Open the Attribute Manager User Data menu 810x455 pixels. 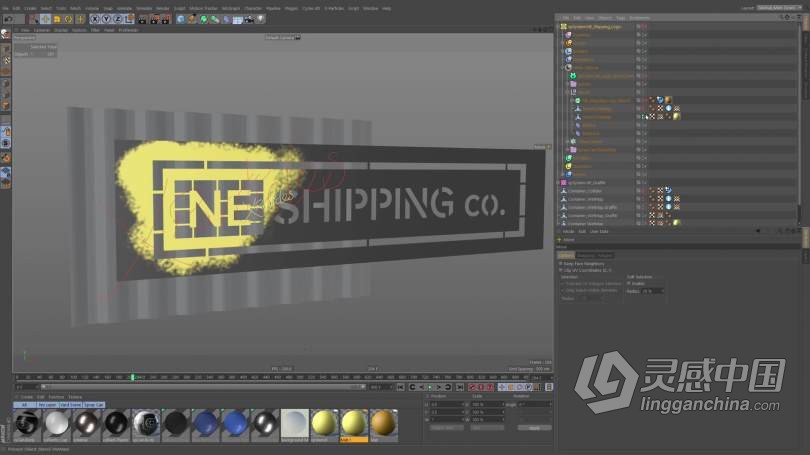pos(599,231)
